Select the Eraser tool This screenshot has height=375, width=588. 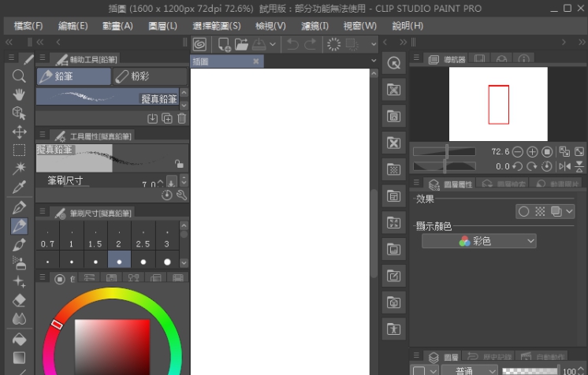pyautogui.click(x=19, y=300)
